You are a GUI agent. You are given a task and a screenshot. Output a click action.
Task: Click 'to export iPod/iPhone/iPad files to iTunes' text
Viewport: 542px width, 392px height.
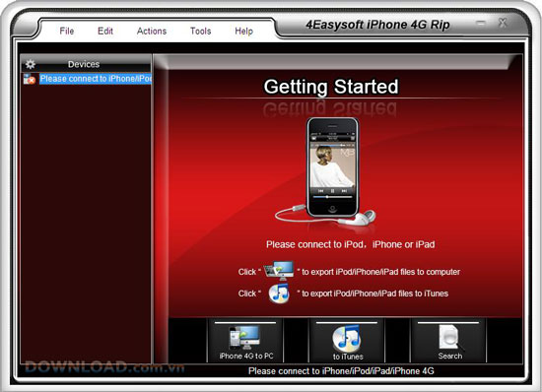375,294
